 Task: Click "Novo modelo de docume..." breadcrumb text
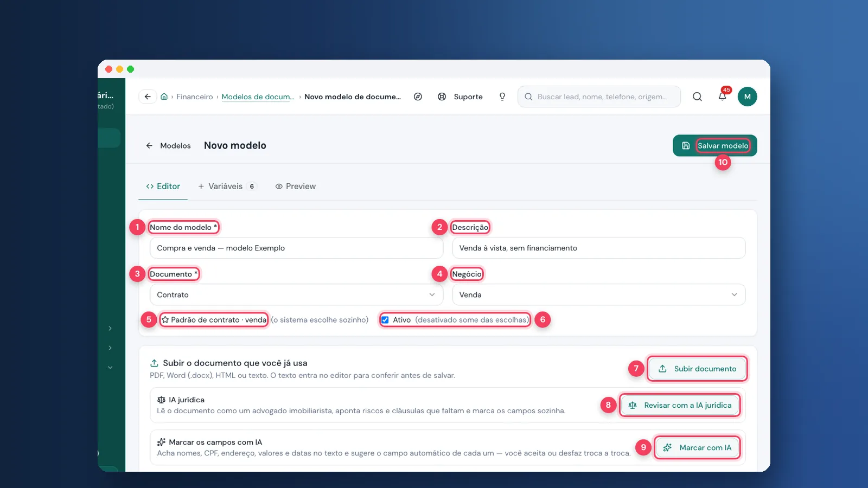353,97
